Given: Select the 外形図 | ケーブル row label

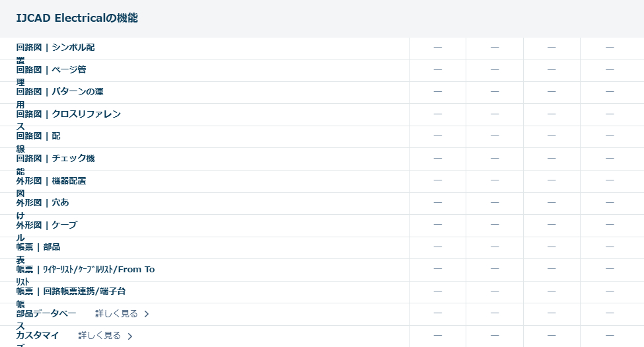Looking at the screenshot, I should tap(46, 225).
